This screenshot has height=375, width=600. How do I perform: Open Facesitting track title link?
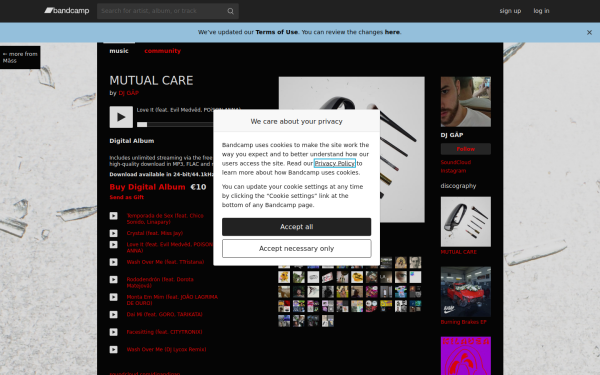pos(165,332)
